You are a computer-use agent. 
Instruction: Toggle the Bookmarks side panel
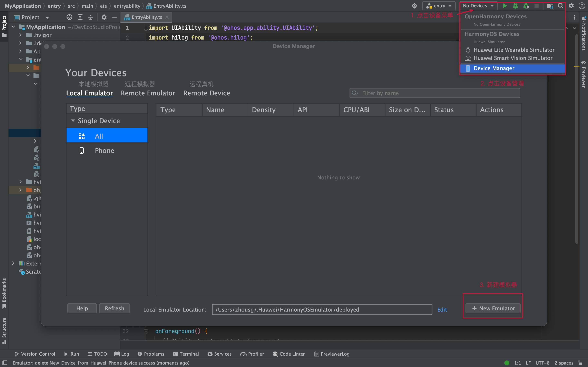point(4,293)
